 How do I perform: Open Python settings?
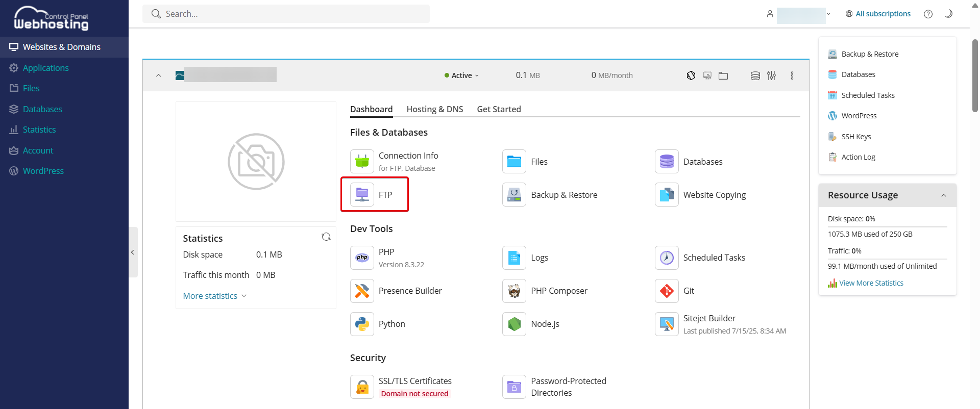tap(391, 324)
